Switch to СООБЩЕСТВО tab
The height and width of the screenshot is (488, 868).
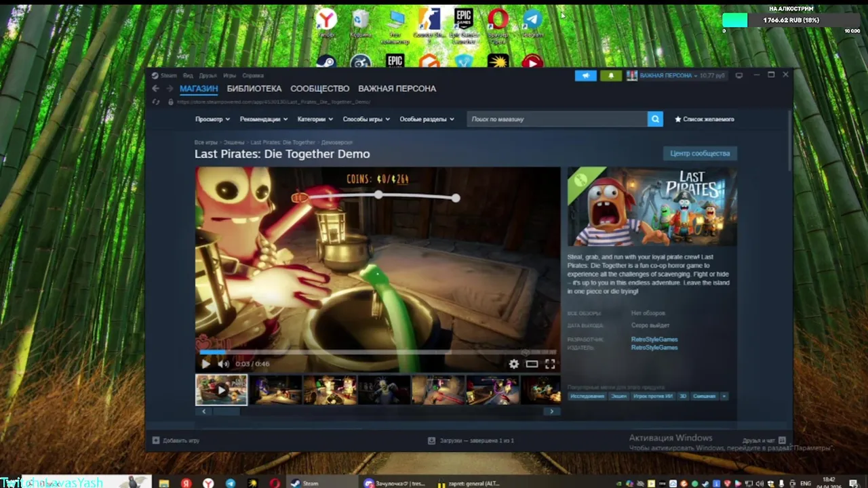(320, 89)
